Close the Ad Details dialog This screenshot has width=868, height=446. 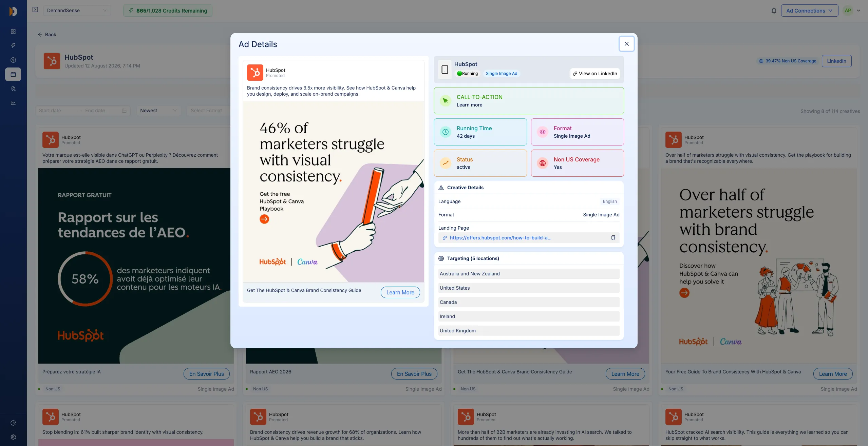(x=626, y=44)
